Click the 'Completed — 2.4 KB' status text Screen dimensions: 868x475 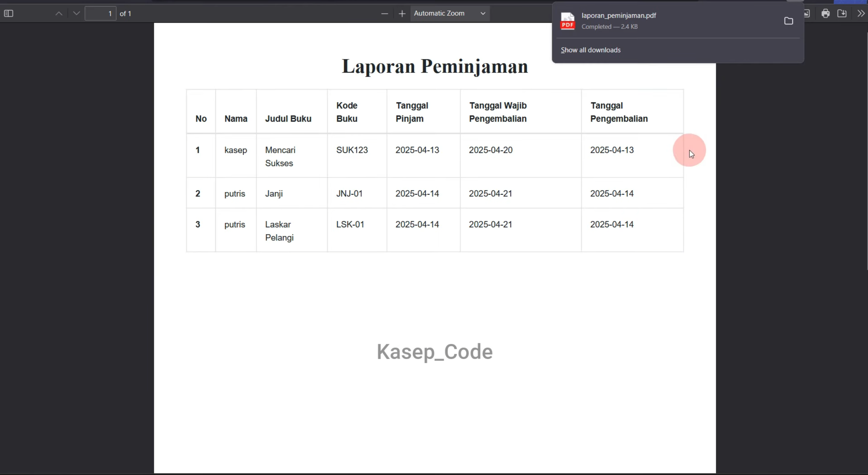tap(610, 27)
